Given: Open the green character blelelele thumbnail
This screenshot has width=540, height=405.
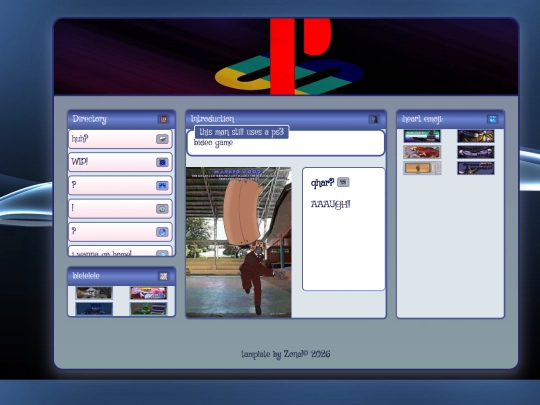Looking at the screenshot, I should click(148, 309).
